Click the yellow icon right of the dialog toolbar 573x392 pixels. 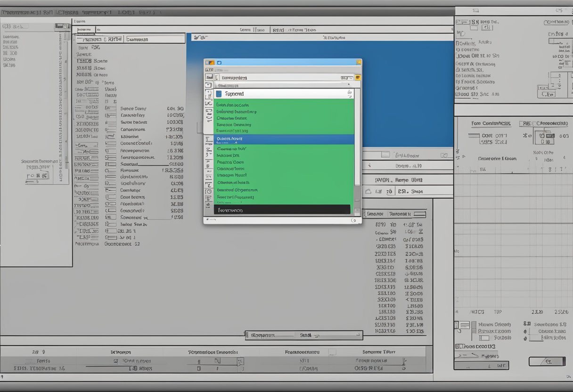358,77
